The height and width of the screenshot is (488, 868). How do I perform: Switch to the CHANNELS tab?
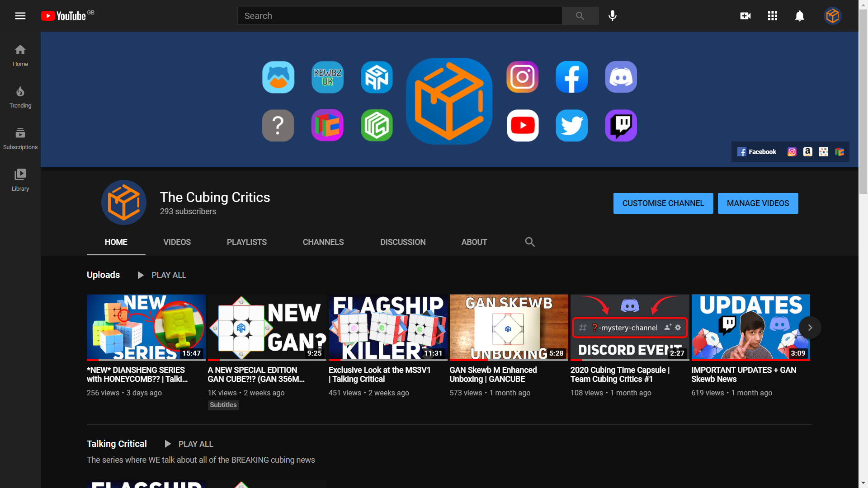(x=323, y=242)
